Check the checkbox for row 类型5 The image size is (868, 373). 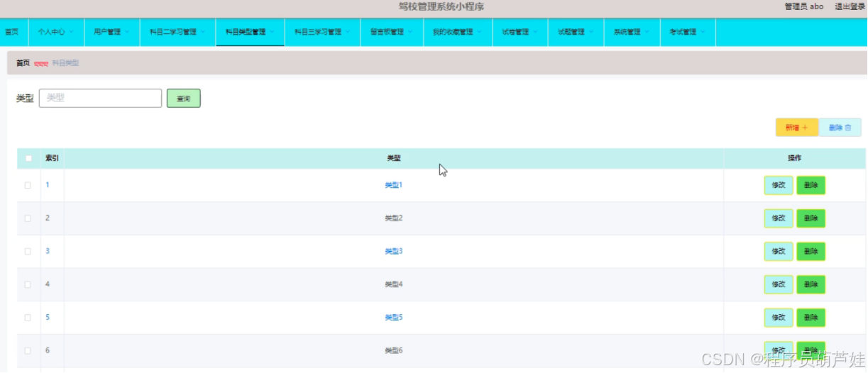28,318
